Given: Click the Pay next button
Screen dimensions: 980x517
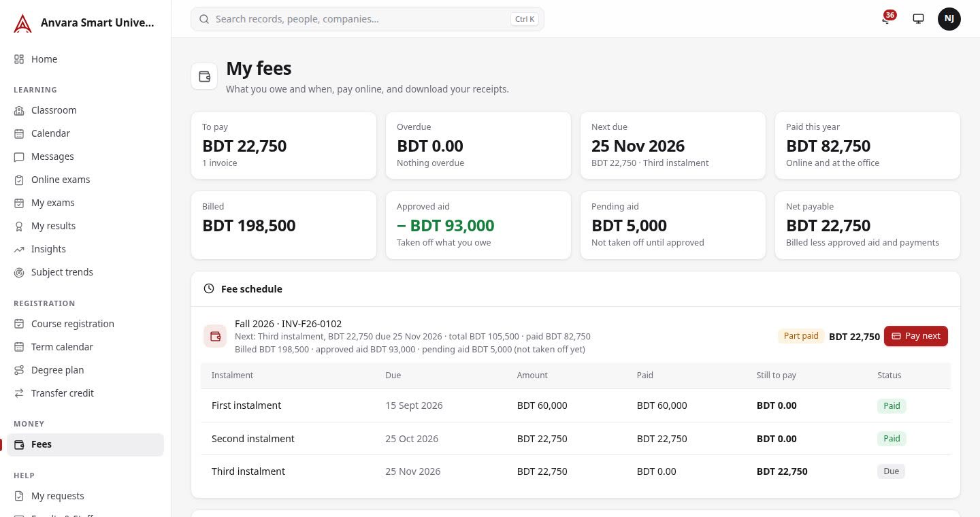Looking at the screenshot, I should 915,336.
